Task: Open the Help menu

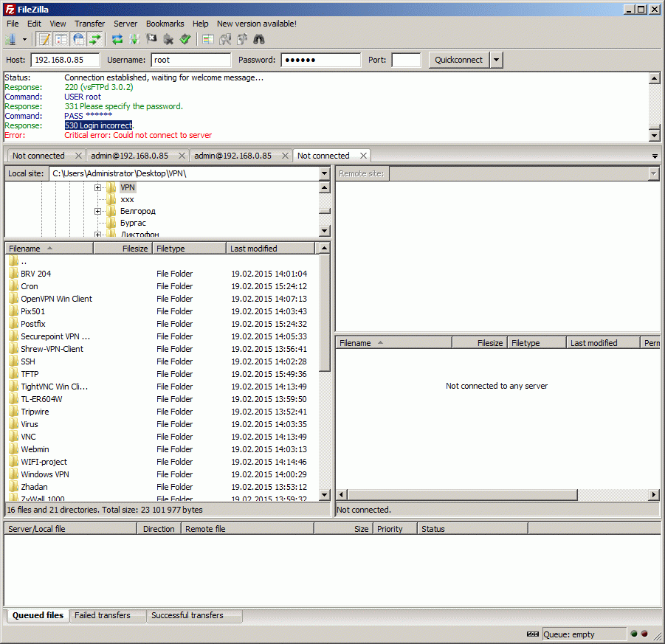Action: (x=200, y=24)
